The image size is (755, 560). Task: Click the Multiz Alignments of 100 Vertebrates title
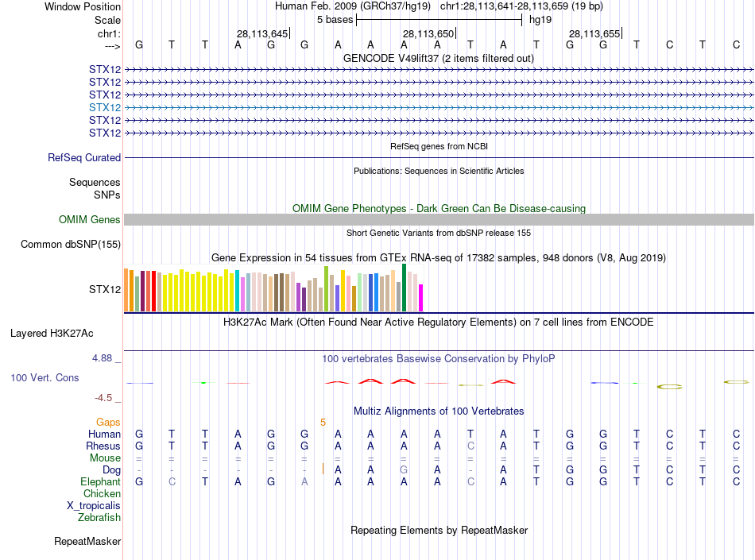tap(439, 411)
